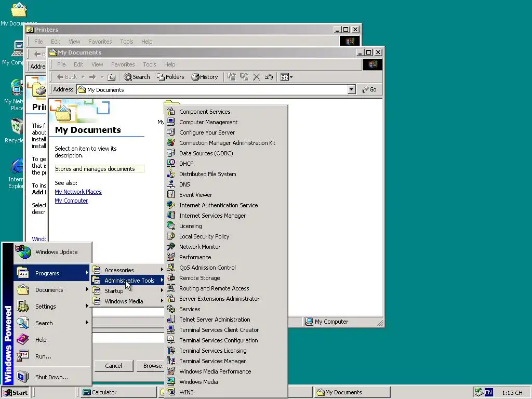Click the Undo toolbar icon

coord(269,77)
